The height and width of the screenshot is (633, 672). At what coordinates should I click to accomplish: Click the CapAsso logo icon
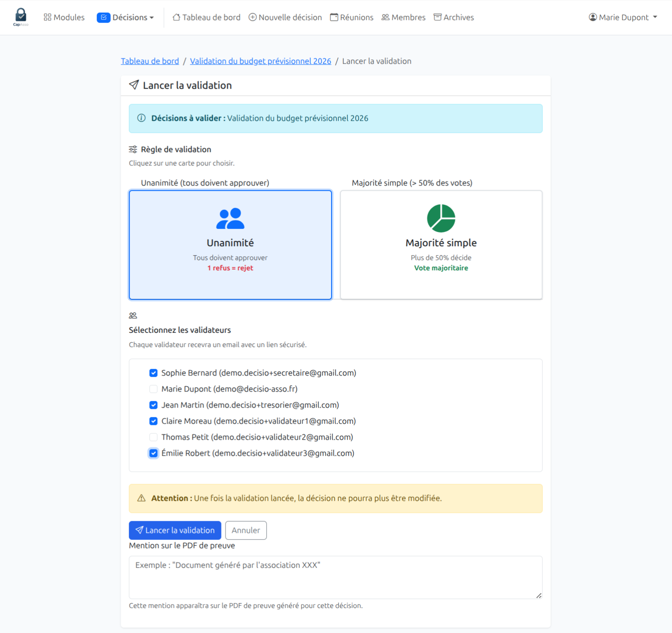point(20,16)
